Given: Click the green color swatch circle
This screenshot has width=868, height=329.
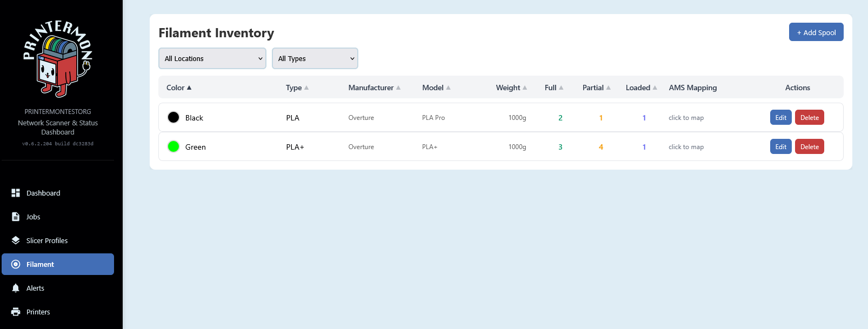Looking at the screenshot, I should click(173, 146).
